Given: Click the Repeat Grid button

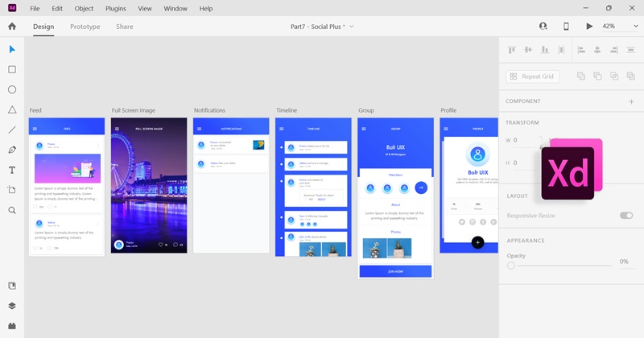Looking at the screenshot, I should tap(532, 76).
